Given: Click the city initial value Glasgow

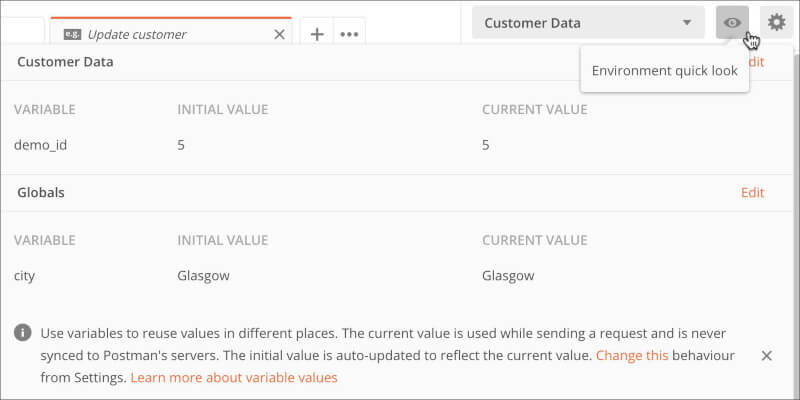Looking at the screenshot, I should pyautogui.click(x=204, y=276).
